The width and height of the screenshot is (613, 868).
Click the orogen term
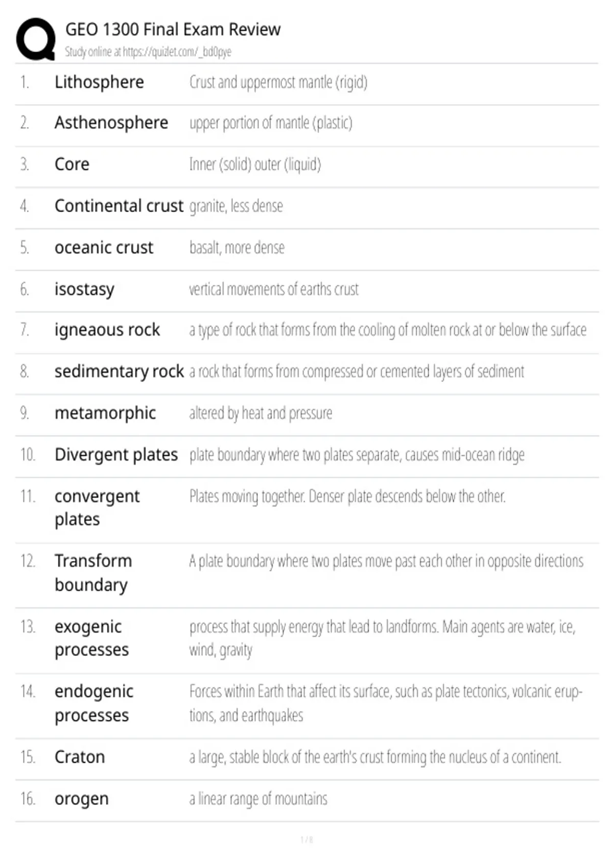[x=82, y=799]
